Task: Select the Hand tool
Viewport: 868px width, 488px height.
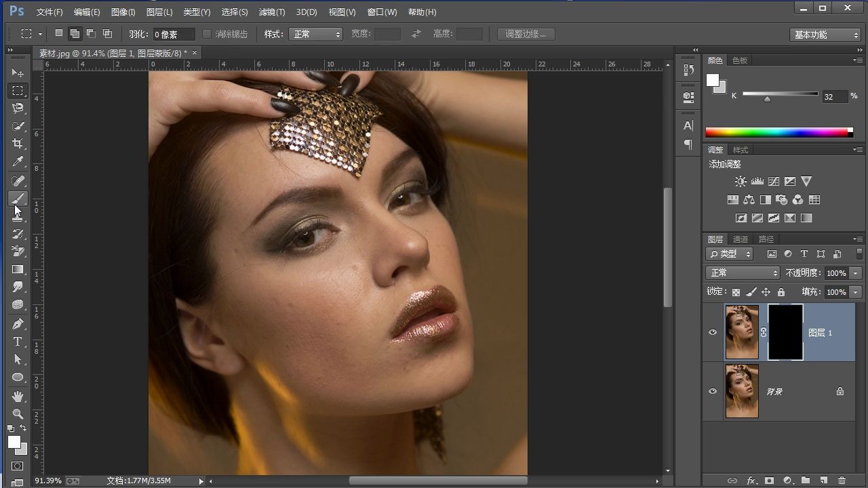Action: (x=18, y=396)
